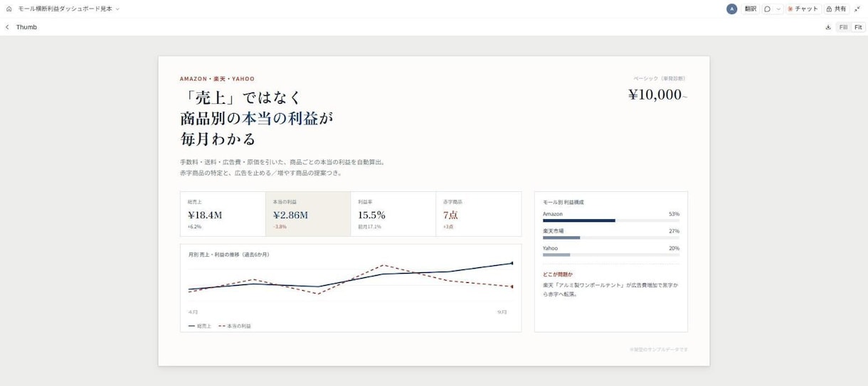868x386 pixels.
Task: Expand the chevron next to the comment icon
Action: coord(778,9)
